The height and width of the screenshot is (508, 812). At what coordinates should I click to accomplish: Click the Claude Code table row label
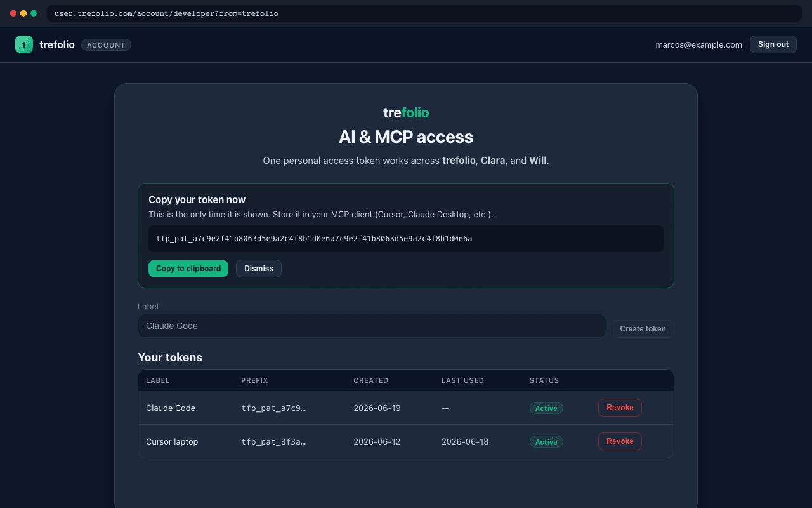coord(171,408)
